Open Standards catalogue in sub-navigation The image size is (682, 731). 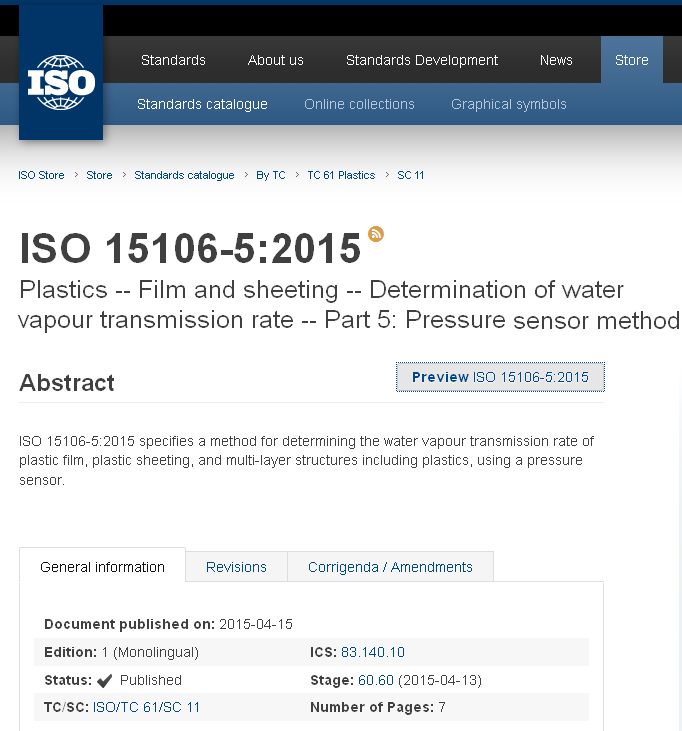[x=202, y=104]
